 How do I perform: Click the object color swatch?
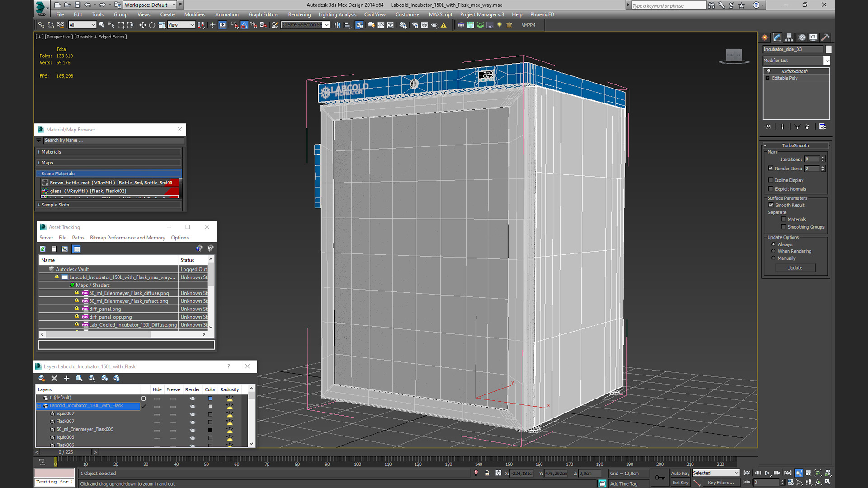click(828, 49)
